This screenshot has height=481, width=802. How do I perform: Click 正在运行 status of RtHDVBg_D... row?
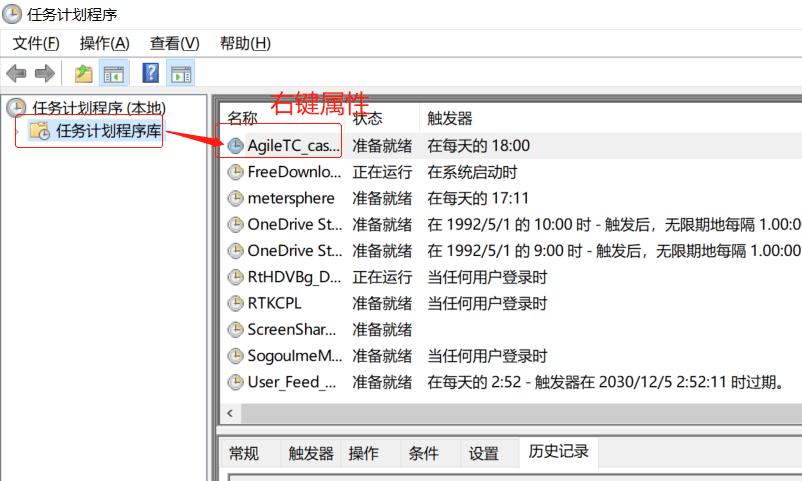point(382,277)
